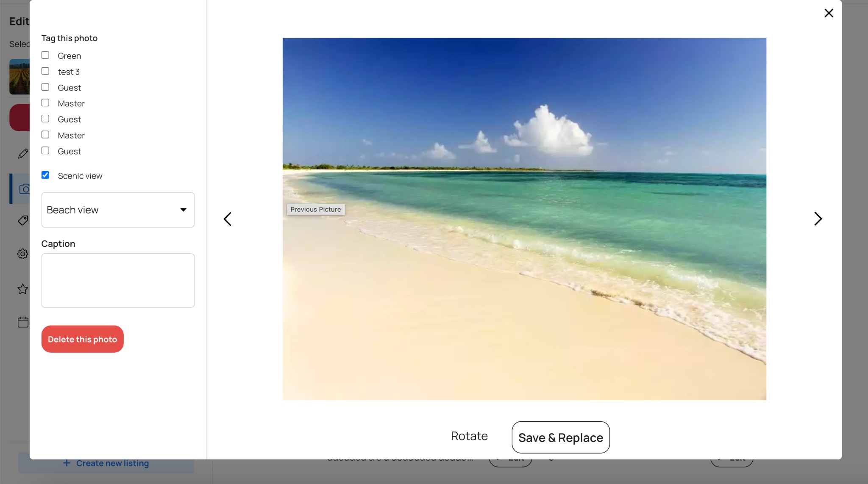This screenshot has height=484, width=868.
Task: Click the tags/label icon in sidebar
Action: [x=22, y=220]
